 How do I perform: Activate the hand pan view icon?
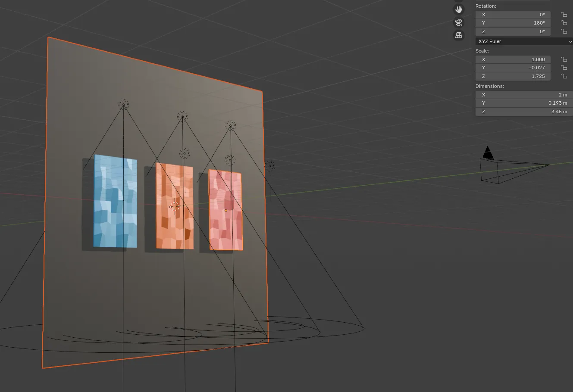[459, 9]
